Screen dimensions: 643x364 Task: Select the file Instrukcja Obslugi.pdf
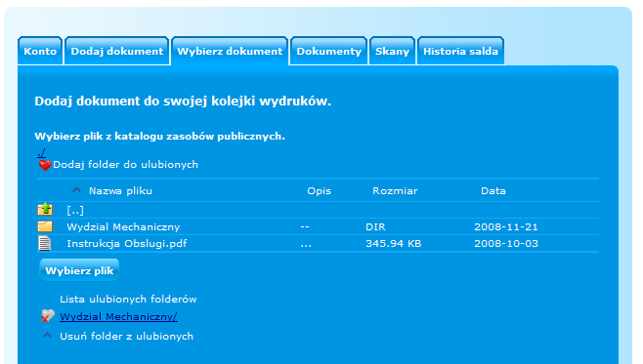click(127, 244)
